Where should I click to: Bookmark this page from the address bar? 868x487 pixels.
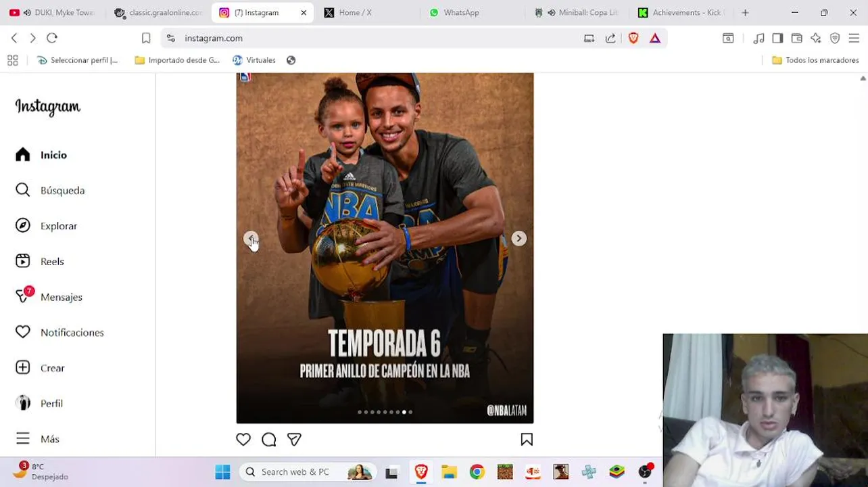click(x=146, y=39)
